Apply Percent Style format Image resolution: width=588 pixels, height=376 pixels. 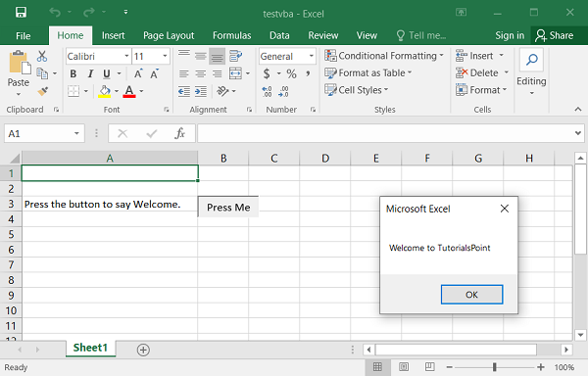(291, 73)
